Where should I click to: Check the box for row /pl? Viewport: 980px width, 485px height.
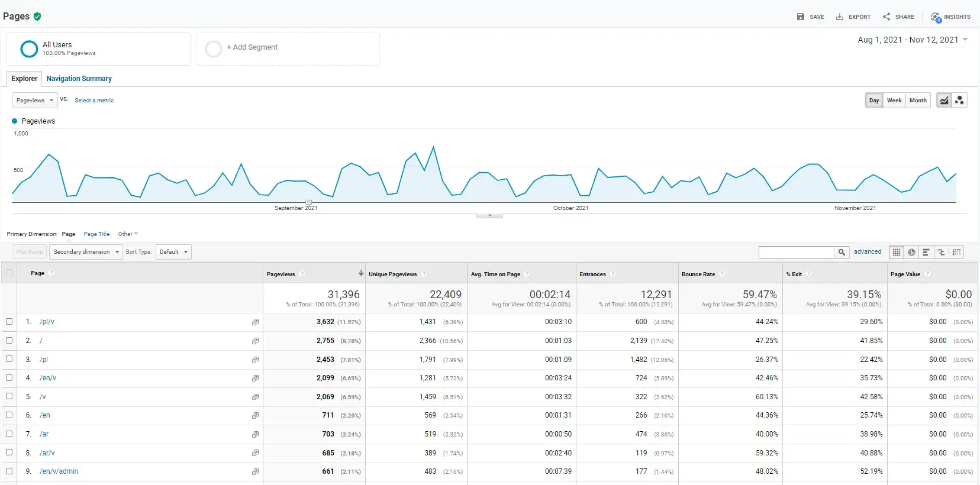tap(9, 359)
